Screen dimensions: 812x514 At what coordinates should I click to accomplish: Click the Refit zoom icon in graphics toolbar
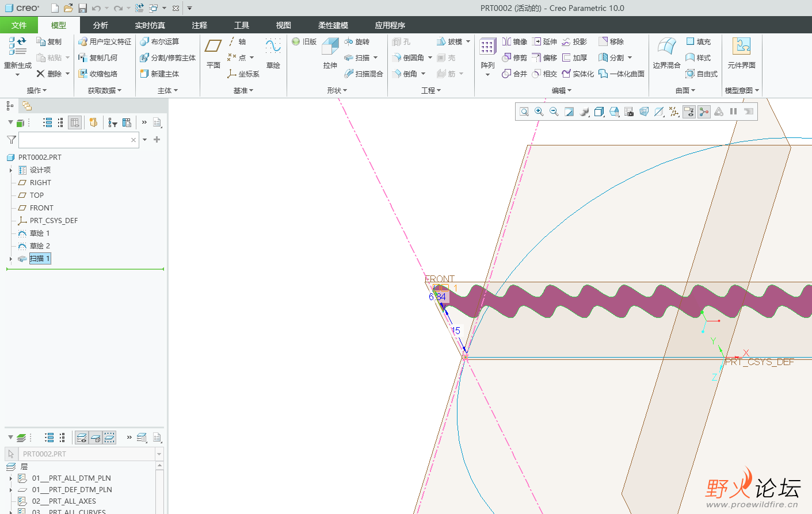coord(524,112)
